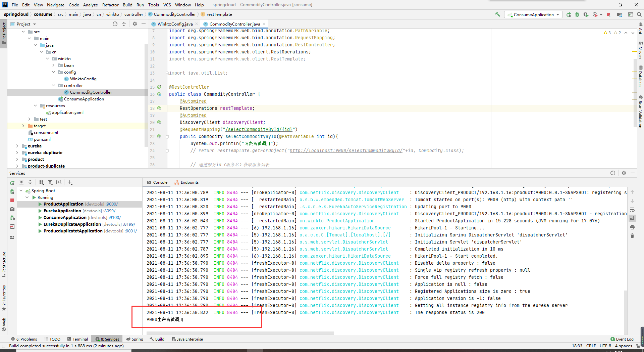
Task: Rerun ConsumeApplication from the main toolbar
Action: coord(569,14)
